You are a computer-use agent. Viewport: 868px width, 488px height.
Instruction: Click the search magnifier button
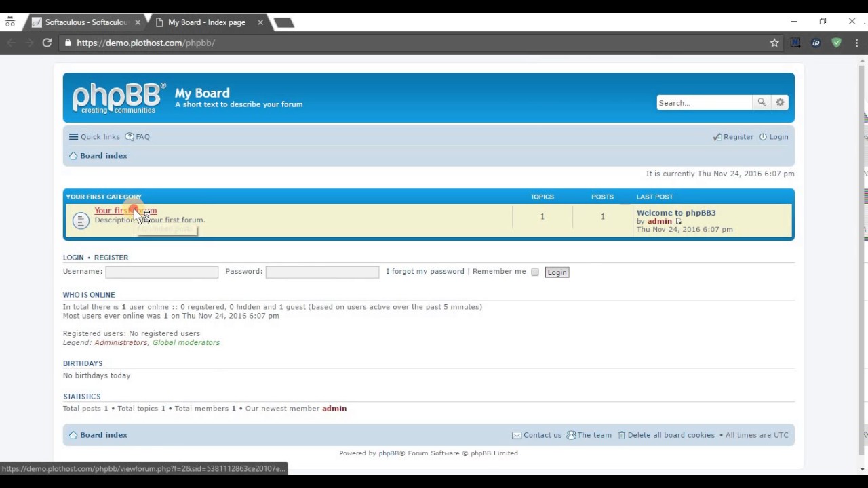coord(762,102)
